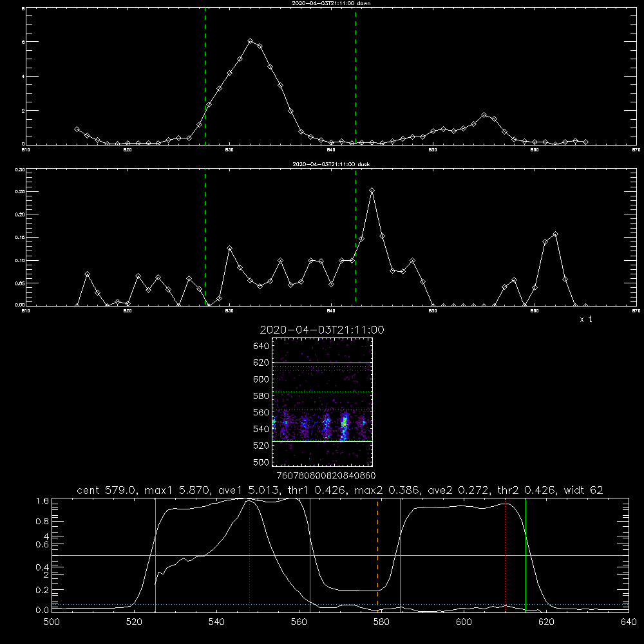Click the '560' y-axis label beside spectrogram
644x644 pixels.
[261, 412]
